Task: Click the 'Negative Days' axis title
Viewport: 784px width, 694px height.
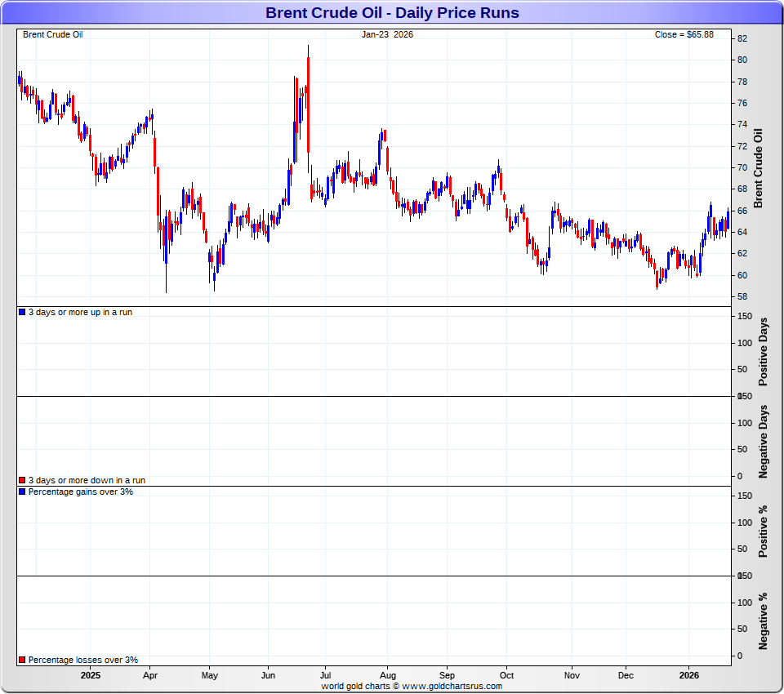Action: point(763,442)
